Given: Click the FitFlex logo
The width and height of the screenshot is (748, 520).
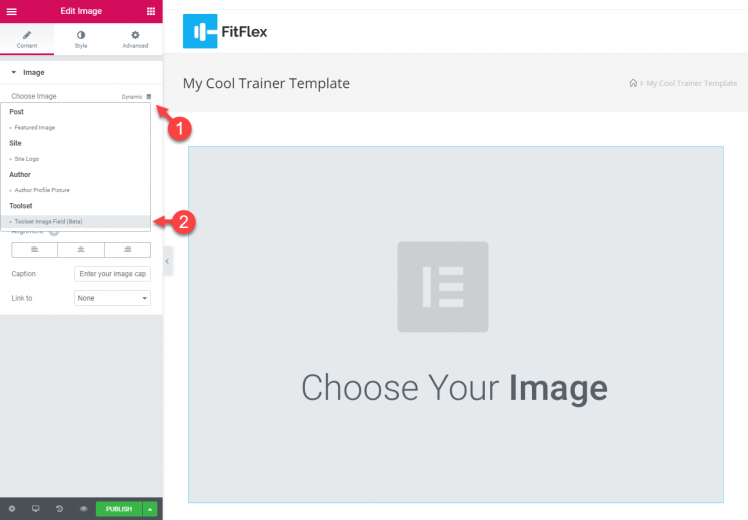Looking at the screenshot, I should click(x=225, y=31).
